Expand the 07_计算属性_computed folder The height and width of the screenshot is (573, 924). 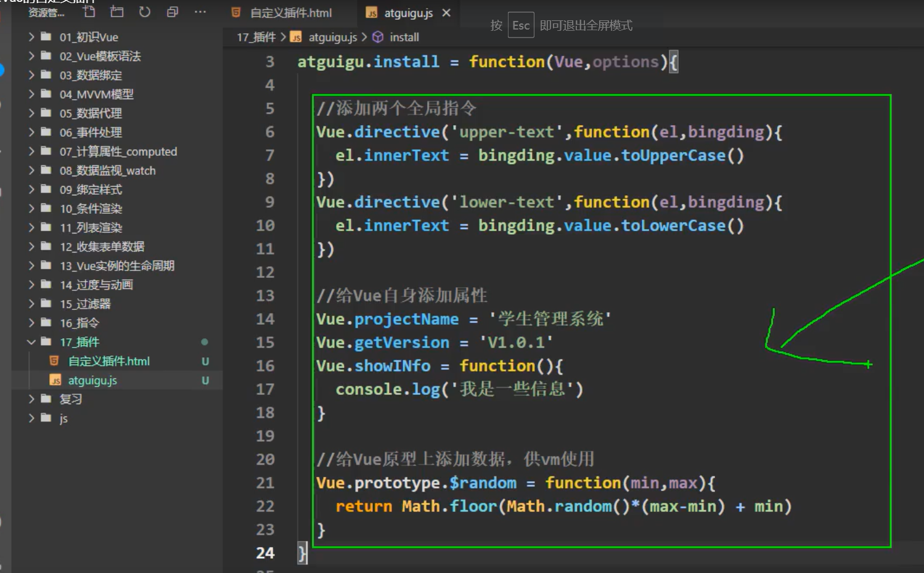pos(31,152)
